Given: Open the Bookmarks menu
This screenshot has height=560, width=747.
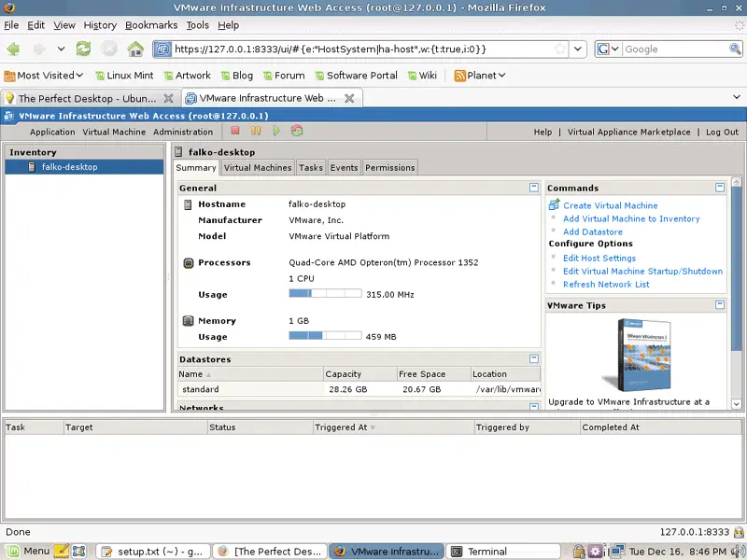Looking at the screenshot, I should click(x=151, y=25).
